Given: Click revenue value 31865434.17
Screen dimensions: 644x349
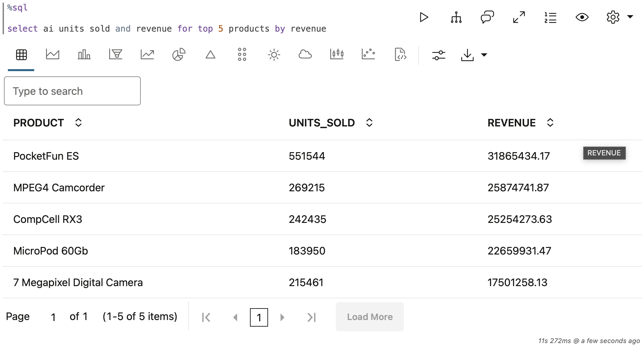Looking at the screenshot, I should tap(519, 156).
